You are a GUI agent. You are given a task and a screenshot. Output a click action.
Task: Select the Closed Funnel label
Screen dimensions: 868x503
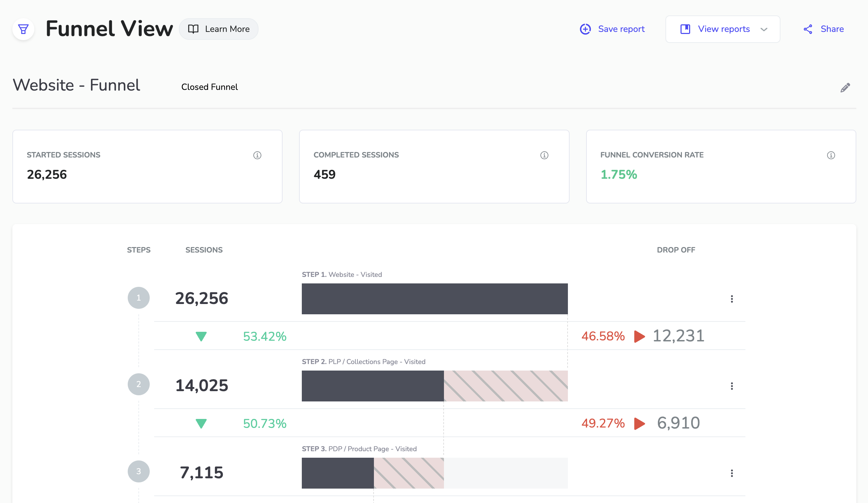209,87
